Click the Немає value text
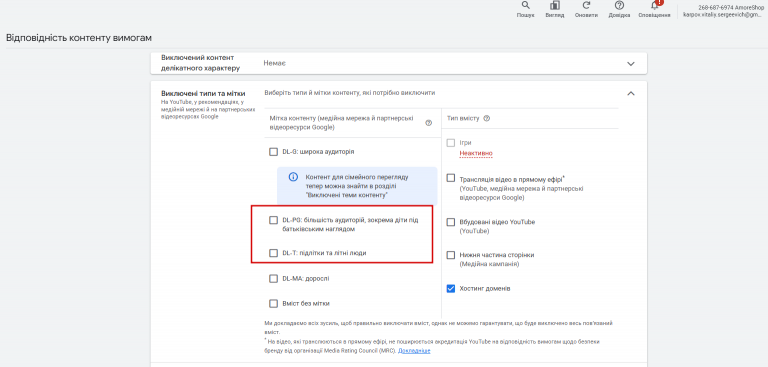 coord(275,64)
